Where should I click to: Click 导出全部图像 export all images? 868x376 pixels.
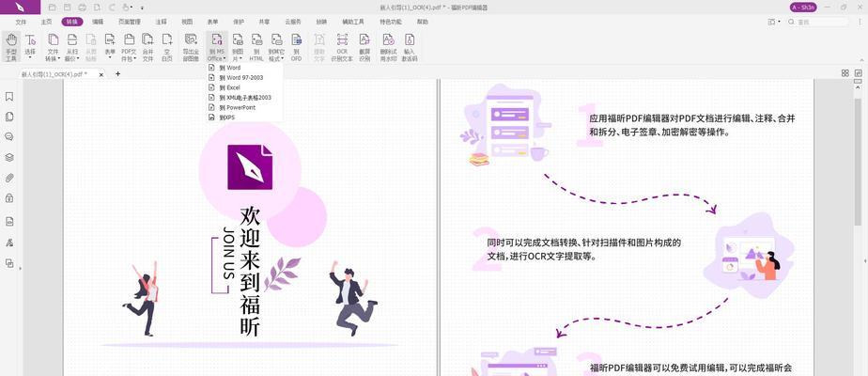coord(191,46)
